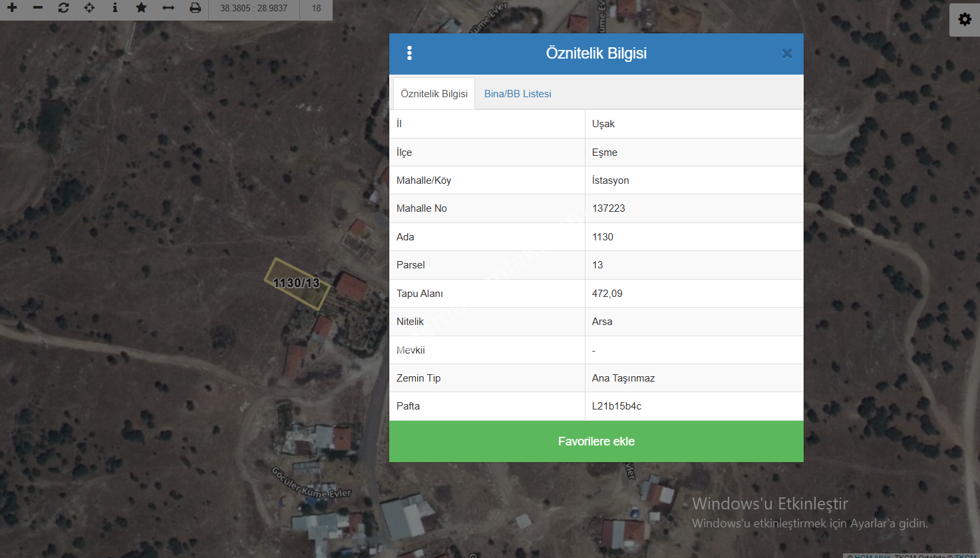Screen dimensions: 980x558
Task: Open map settings gear icon
Action: 964,19
